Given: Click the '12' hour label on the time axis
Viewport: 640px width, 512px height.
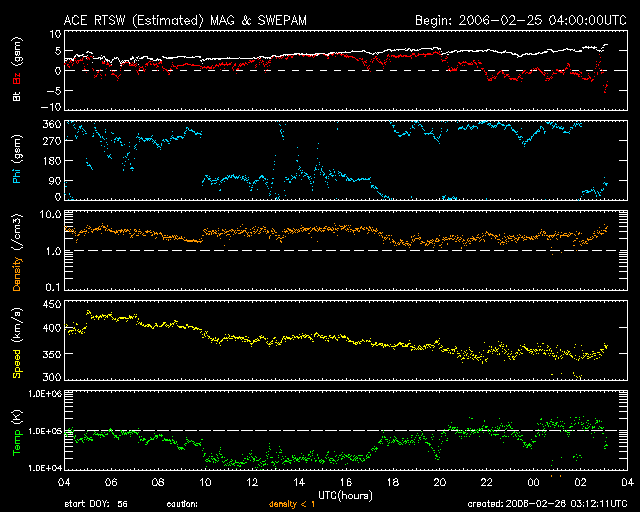Looking at the screenshot, I should (x=252, y=482).
